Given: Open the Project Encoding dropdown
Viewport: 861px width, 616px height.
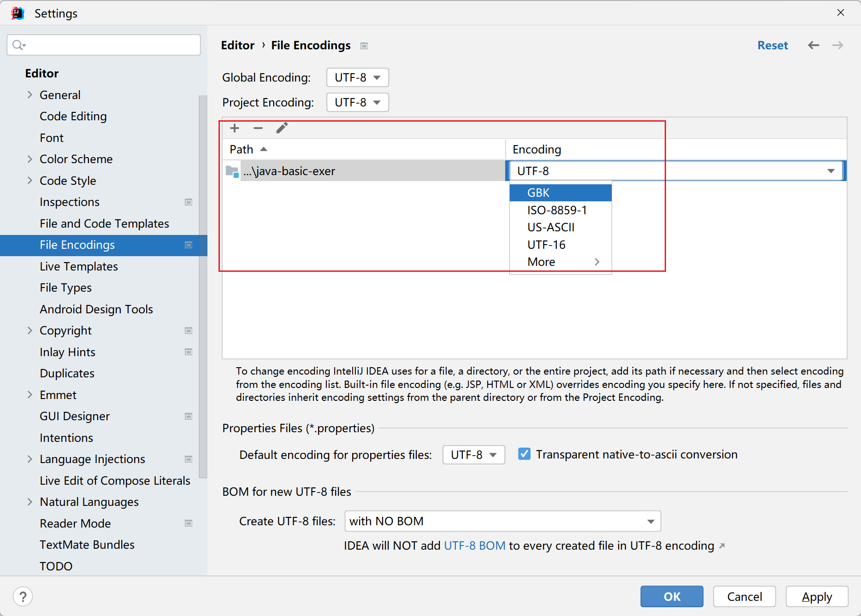Looking at the screenshot, I should pyautogui.click(x=358, y=102).
